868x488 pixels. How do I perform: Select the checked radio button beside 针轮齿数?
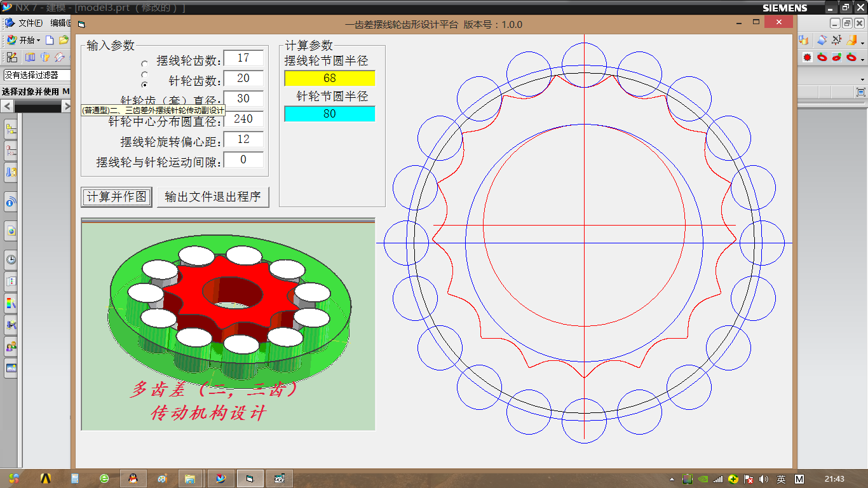coord(145,85)
